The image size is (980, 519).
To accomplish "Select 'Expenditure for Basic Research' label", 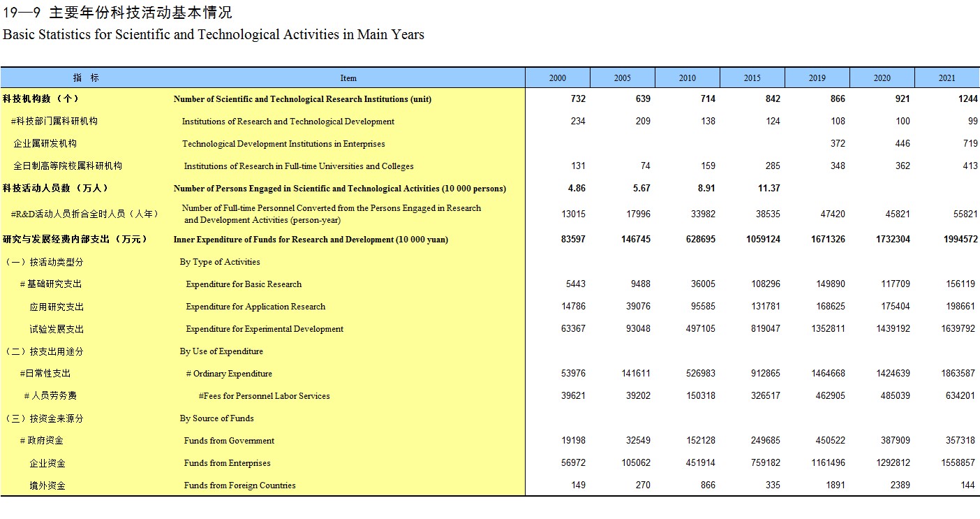I will pos(244,284).
